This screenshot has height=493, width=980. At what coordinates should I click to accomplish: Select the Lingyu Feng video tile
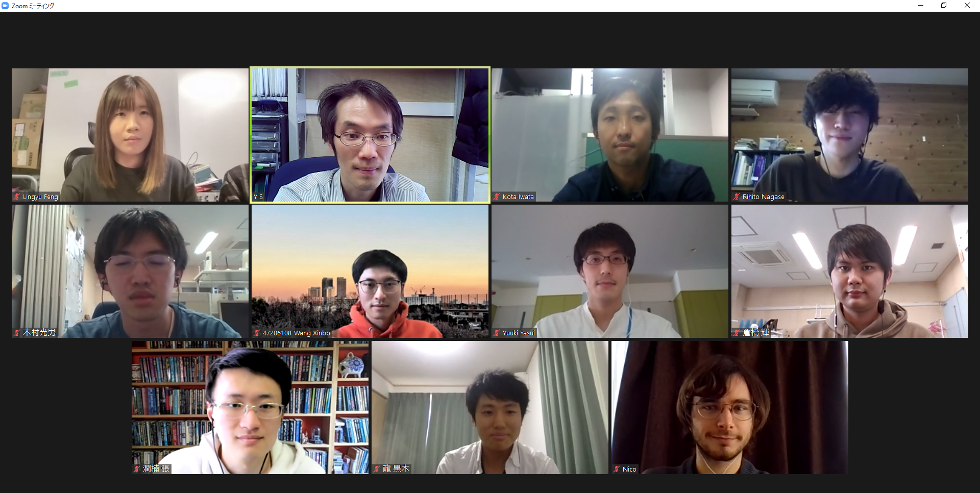point(130,135)
